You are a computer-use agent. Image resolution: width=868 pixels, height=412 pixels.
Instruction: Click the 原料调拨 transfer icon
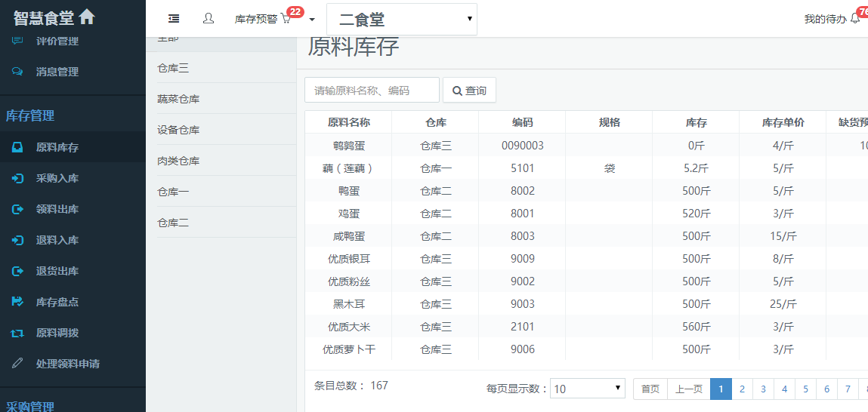17,333
